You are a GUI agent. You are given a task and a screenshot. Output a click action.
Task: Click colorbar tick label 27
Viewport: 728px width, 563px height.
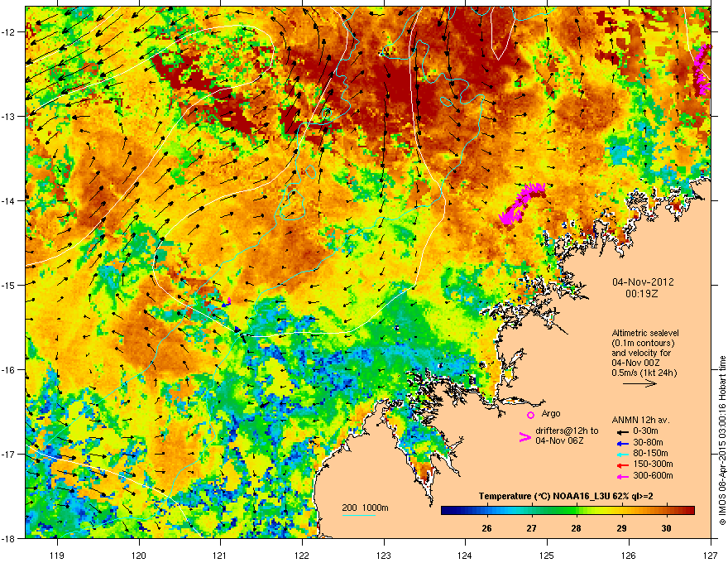(x=532, y=528)
